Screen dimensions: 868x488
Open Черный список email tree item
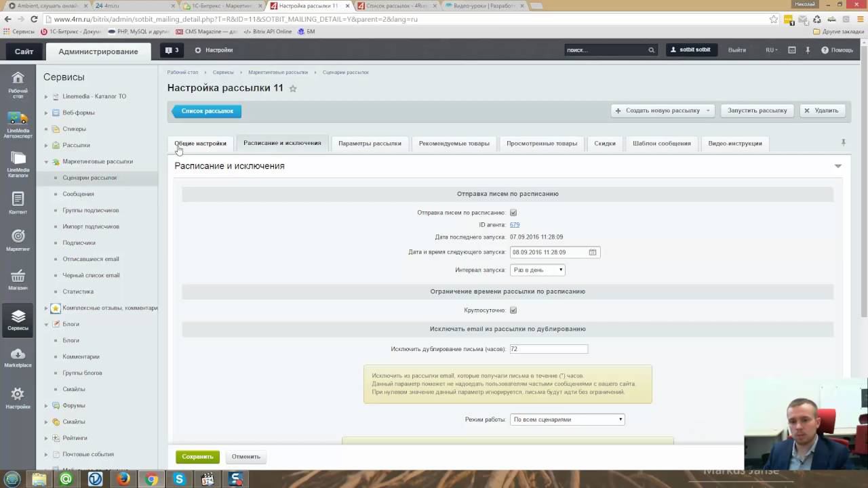tap(91, 275)
